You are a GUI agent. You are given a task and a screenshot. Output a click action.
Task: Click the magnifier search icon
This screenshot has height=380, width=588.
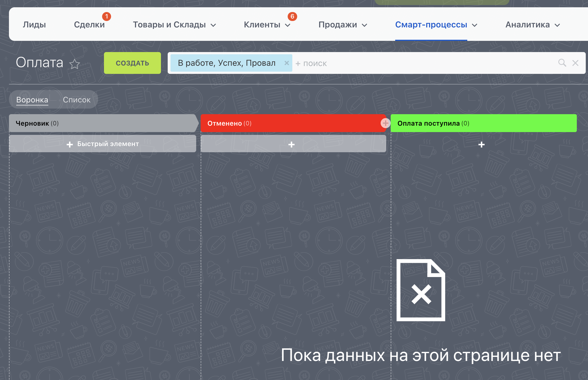(562, 63)
